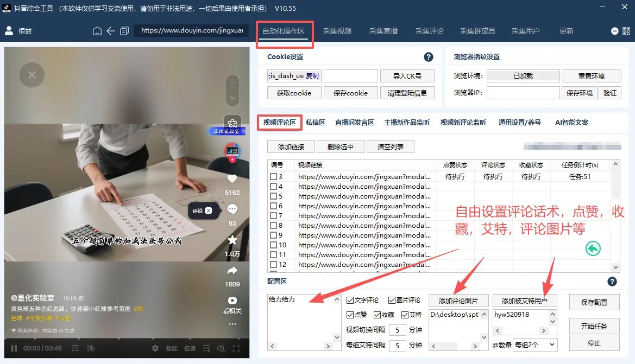Viewport: 635px width, 364px height.
Task: Pause the video playback
Action: point(14,348)
